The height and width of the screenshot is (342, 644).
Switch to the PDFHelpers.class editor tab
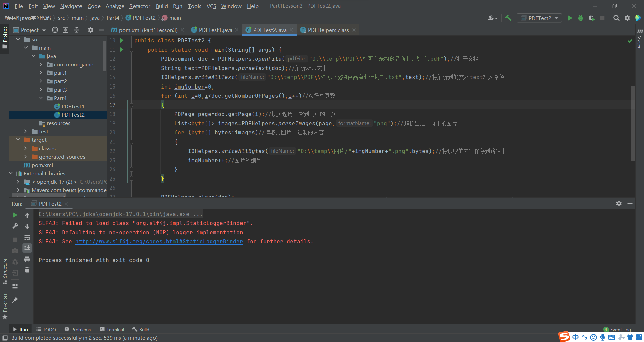coord(328,30)
